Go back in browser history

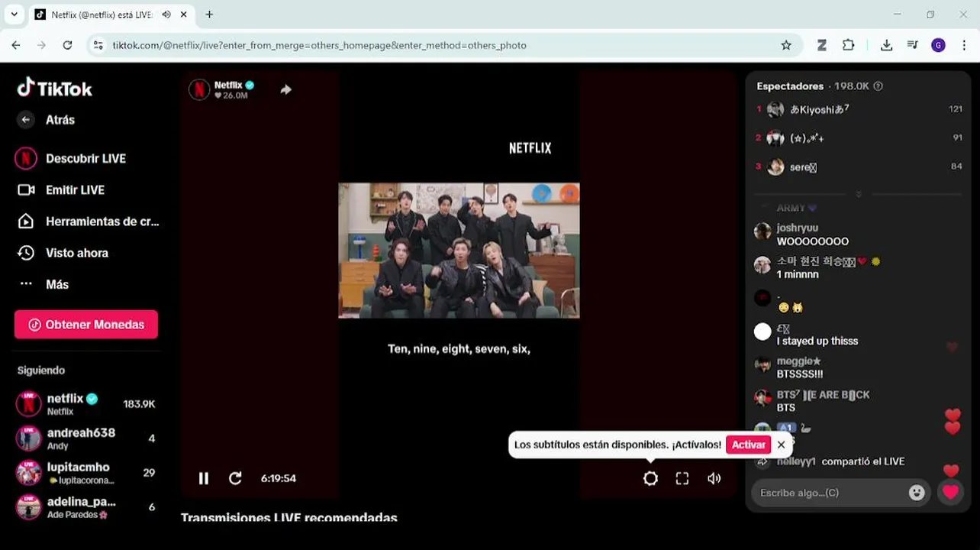[x=16, y=45]
